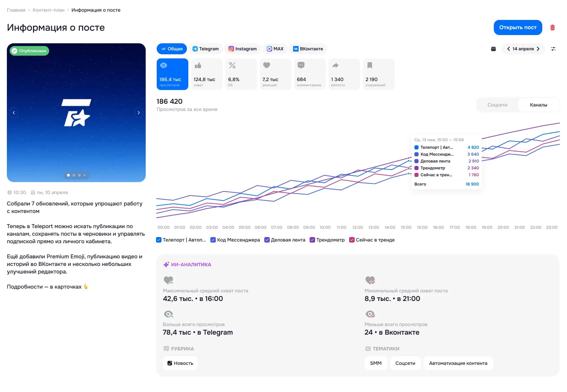Go to previous date before 14 апреля
This screenshot has height=392, width=567.
tap(509, 49)
